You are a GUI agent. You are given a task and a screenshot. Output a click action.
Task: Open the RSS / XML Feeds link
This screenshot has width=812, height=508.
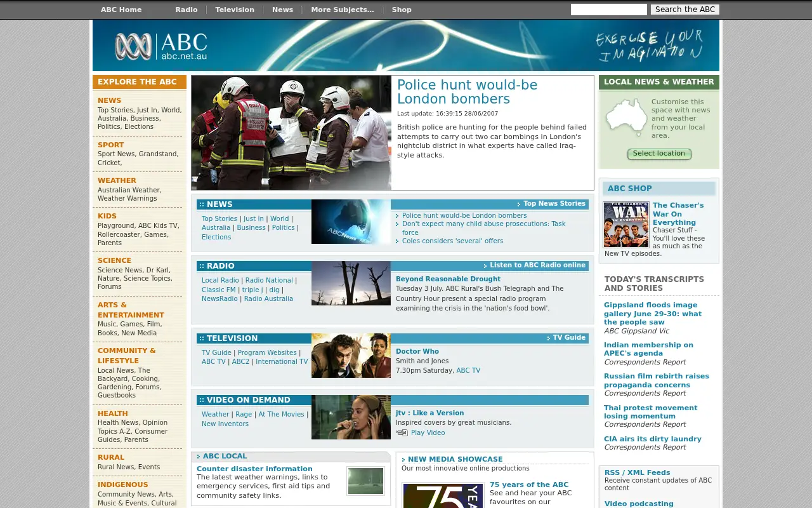[x=637, y=473]
